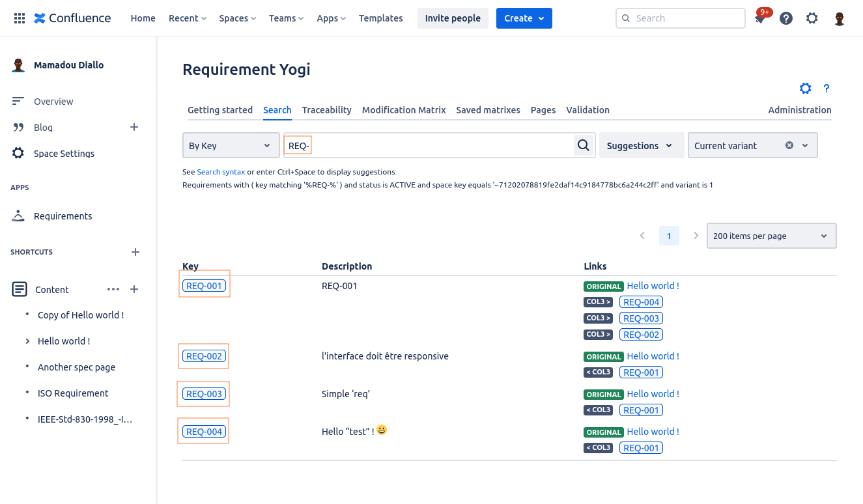The width and height of the screenshot is (863, 504).
Task: Open the Modification Matrix tab
Action: coord(404,110)
